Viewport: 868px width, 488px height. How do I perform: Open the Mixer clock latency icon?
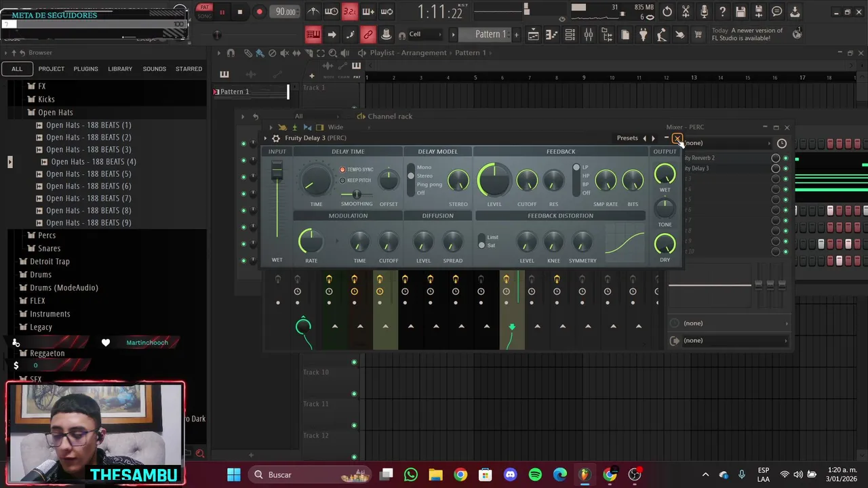coord(781,143)
